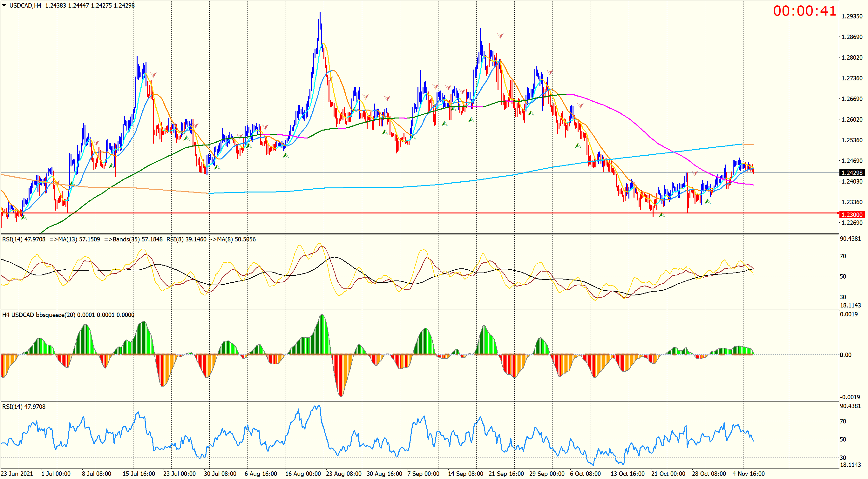This screenshot has width=868, height=479.
Task: Click the black current price tag 1.24298
Action: 852,173
